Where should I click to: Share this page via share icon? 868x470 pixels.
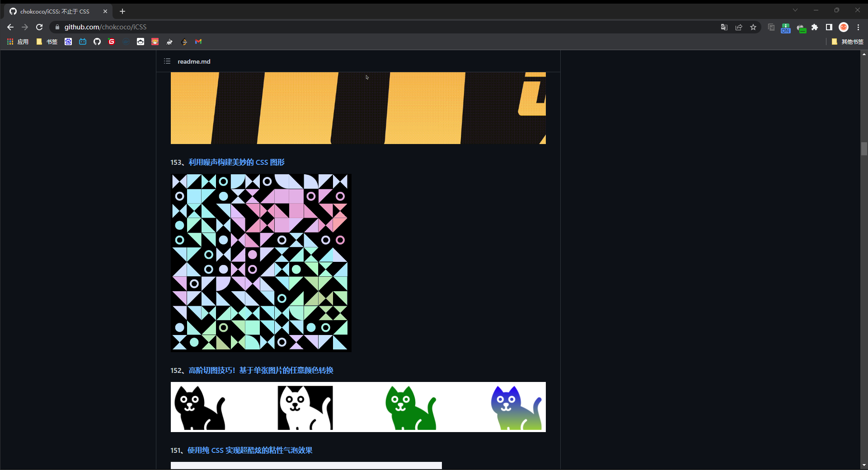coord(739,27)
